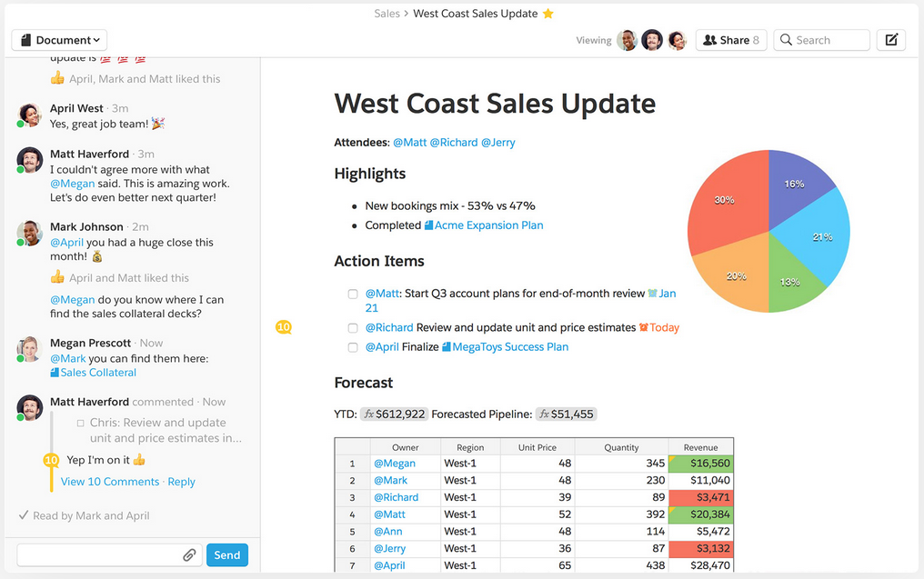Send the chat message
The height and width of the screenshot is (579, 924).
pos(226,554)
